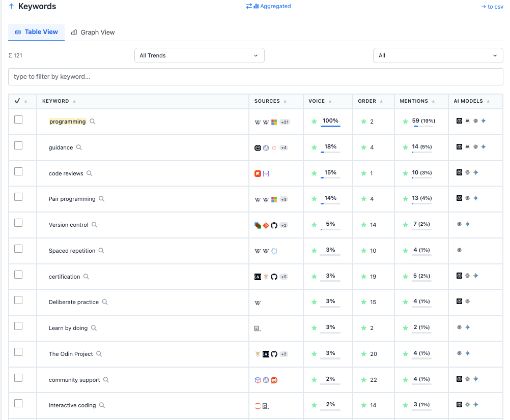Tick the checkbox beside the certification keyword
This screenshot has width=510, height=420.
[18, 274]
